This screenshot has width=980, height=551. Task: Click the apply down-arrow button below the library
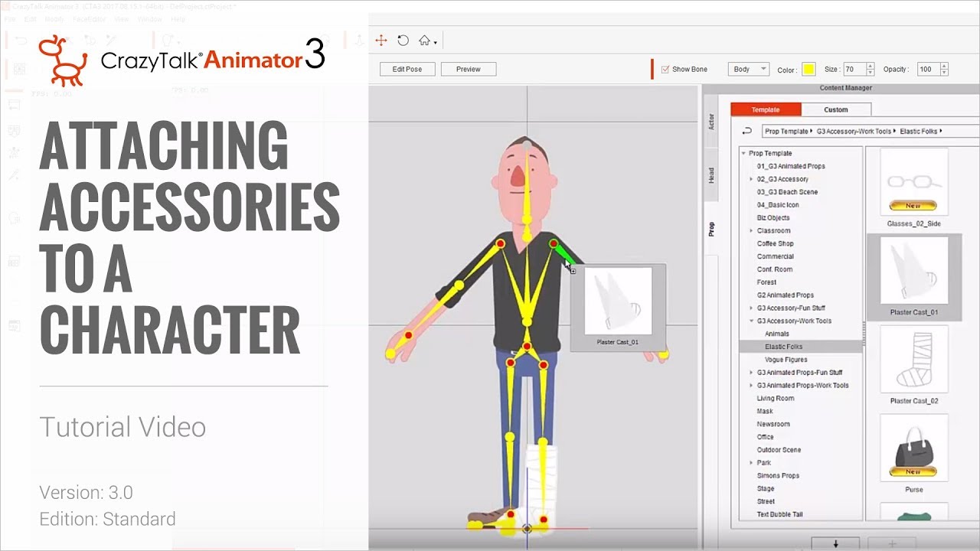point(835,543)
